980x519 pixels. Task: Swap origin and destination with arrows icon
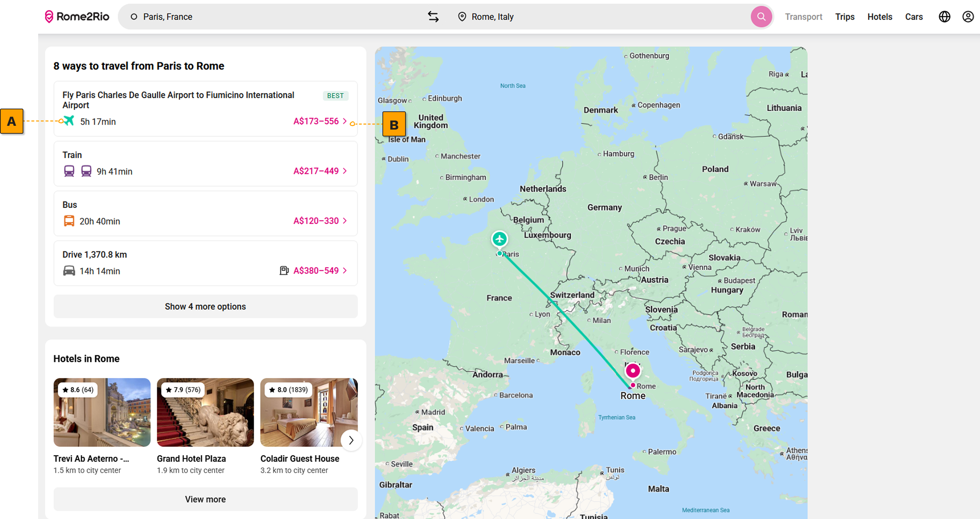tap(433, 17)
